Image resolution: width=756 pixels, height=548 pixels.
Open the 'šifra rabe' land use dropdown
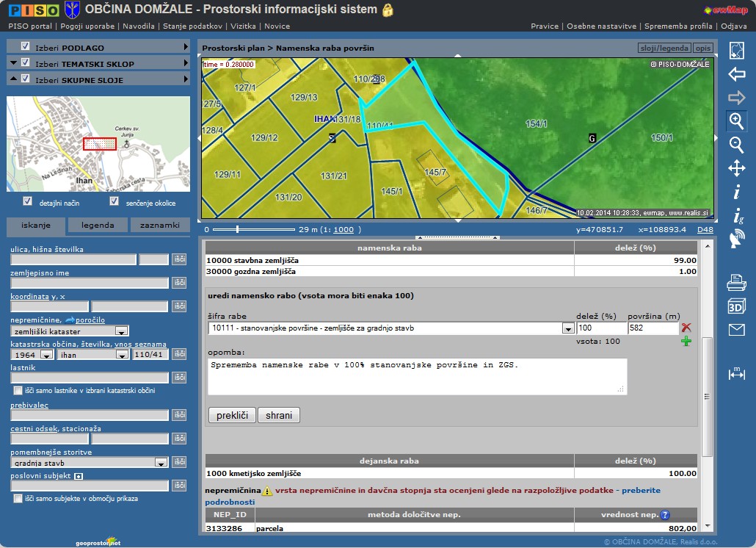pyautogui.click(x=567, y=328)
